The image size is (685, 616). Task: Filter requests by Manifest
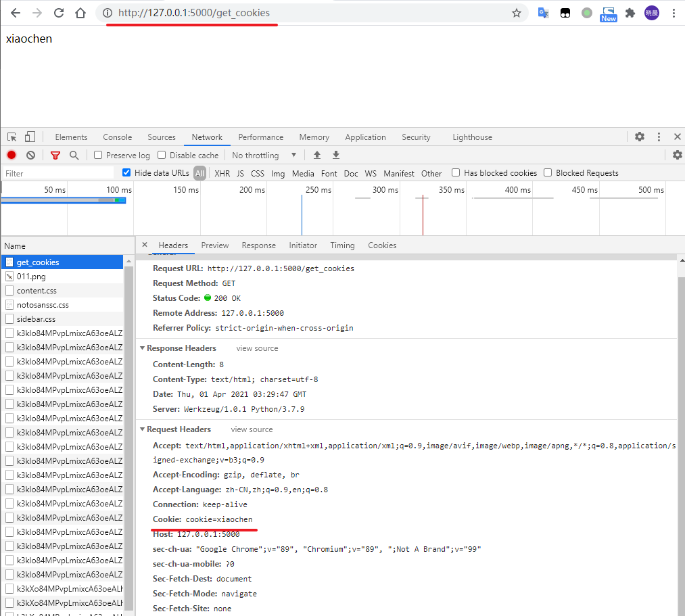[x=399, y=174]
